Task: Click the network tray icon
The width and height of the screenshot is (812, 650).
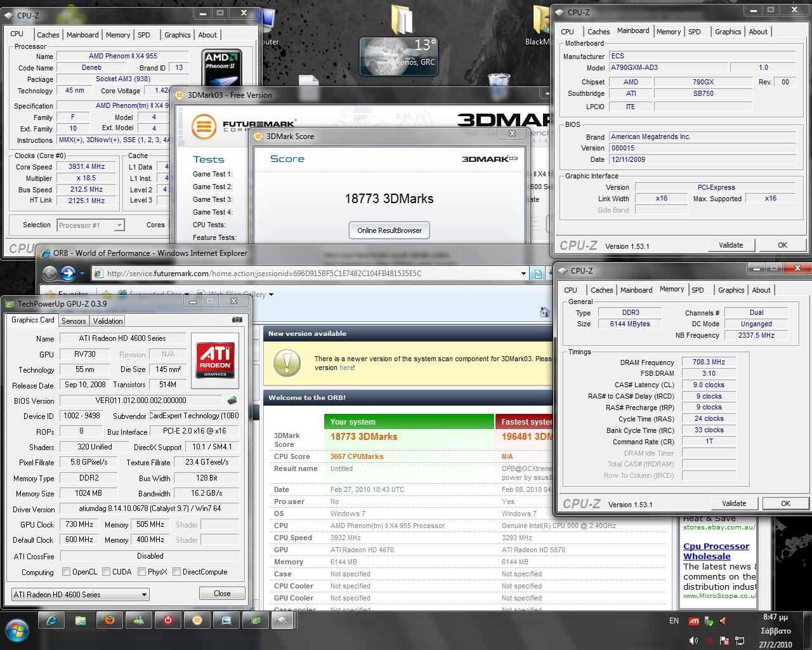Action: click(738, 641)
